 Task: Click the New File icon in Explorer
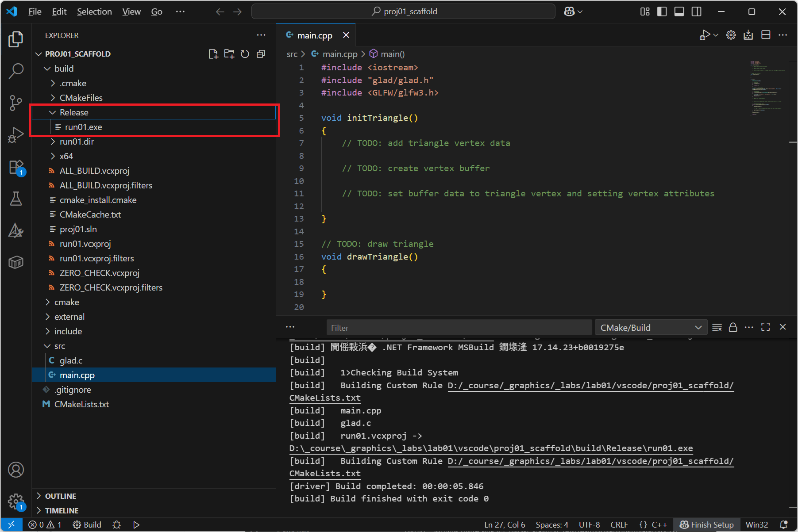[x=213, y=54]
